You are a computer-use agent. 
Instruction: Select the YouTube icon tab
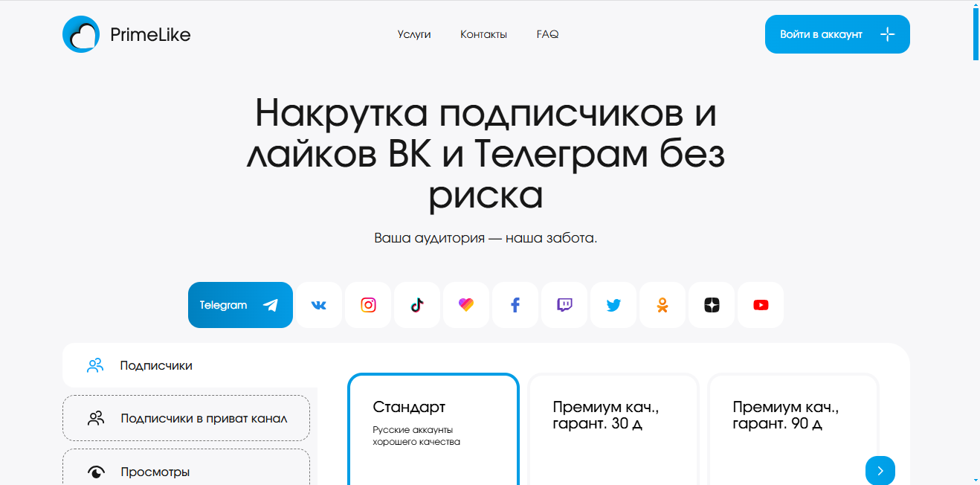[761, 305]
